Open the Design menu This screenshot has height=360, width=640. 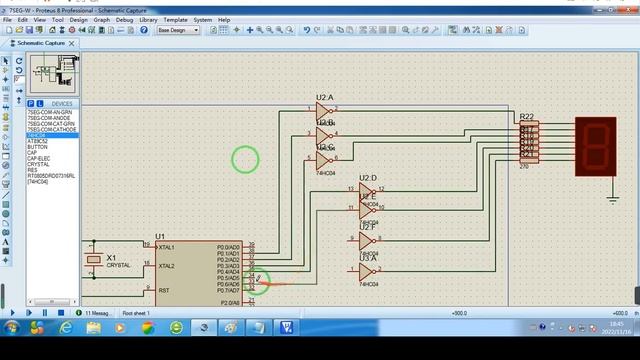tap(78, 20)
